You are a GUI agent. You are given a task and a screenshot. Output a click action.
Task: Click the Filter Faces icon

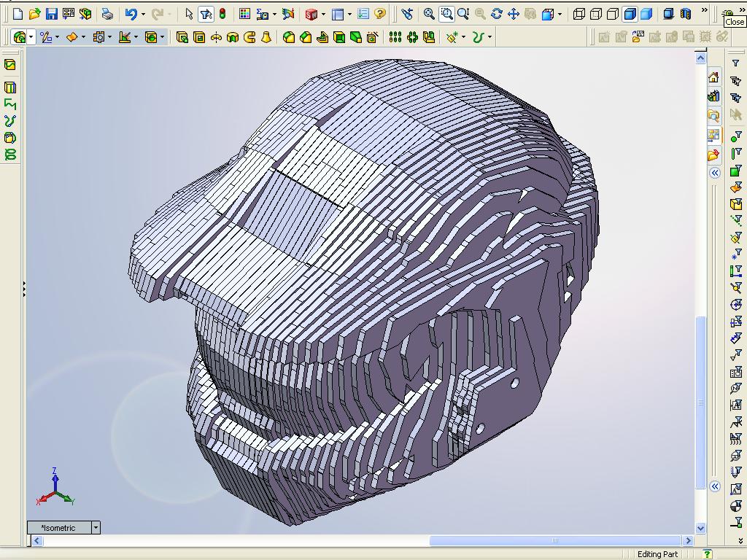coord(735,169)
